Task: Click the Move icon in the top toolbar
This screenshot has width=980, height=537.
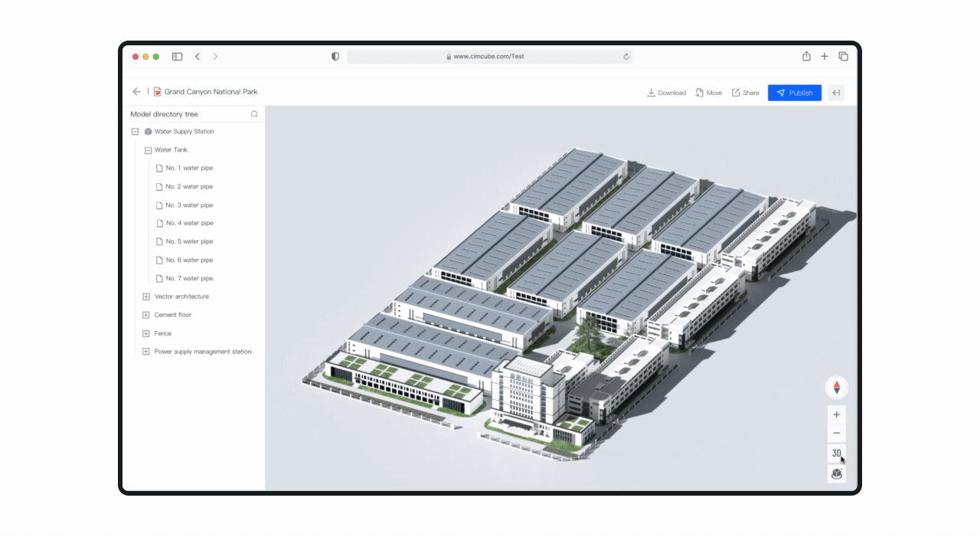Action: [x=700, y=93]
